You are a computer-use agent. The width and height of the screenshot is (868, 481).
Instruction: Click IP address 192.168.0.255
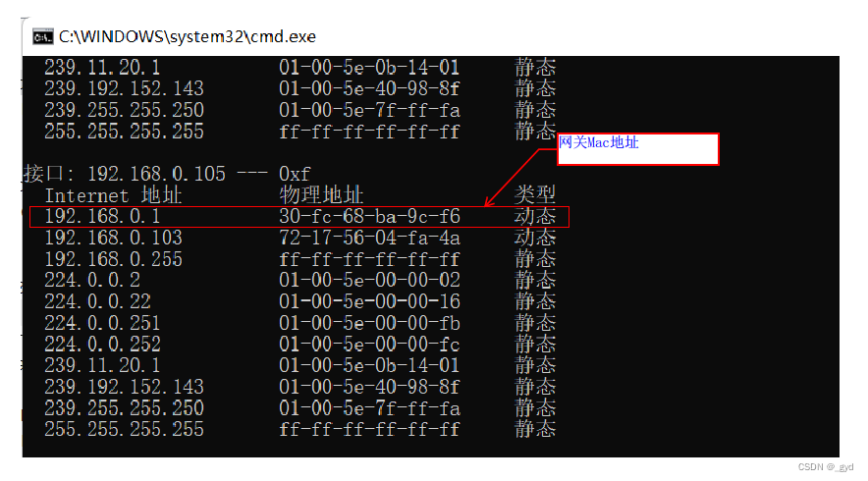[x=113, y=259]
